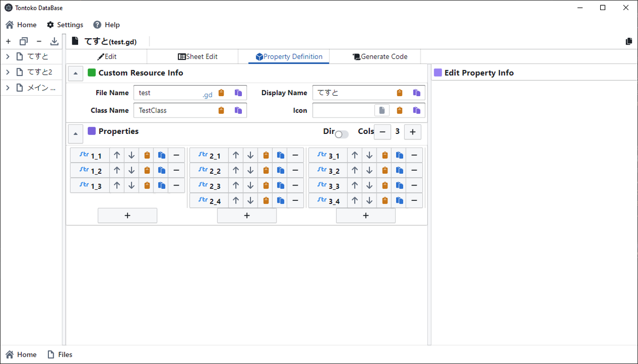Viewport: 638px width, 364px height.
Task: Remove property 1_1 with minus button
Action: coord(177,156)
